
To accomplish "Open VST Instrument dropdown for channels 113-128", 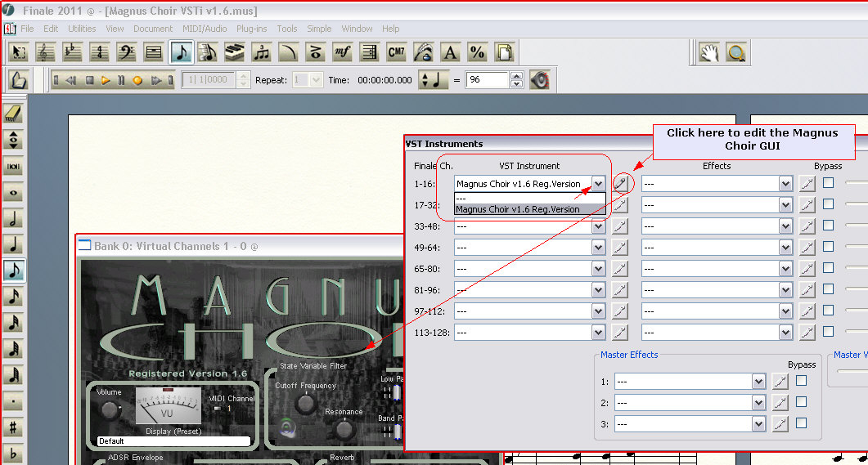I will [598, 333].
